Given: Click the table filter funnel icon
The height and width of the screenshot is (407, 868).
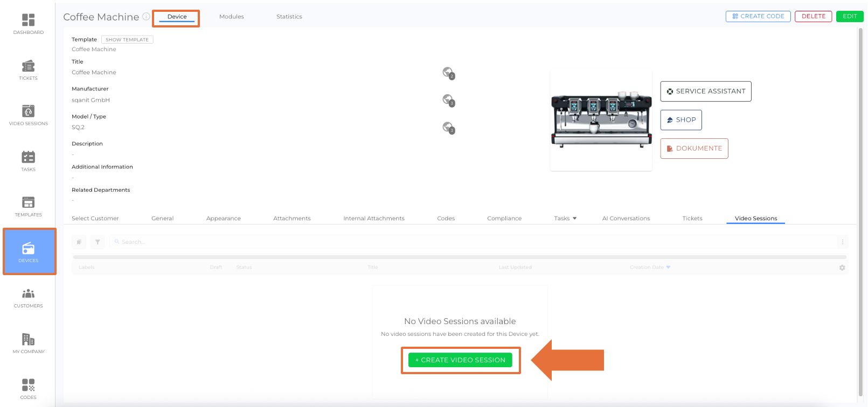Looking at the screenshot, I should tap(98, 242).
